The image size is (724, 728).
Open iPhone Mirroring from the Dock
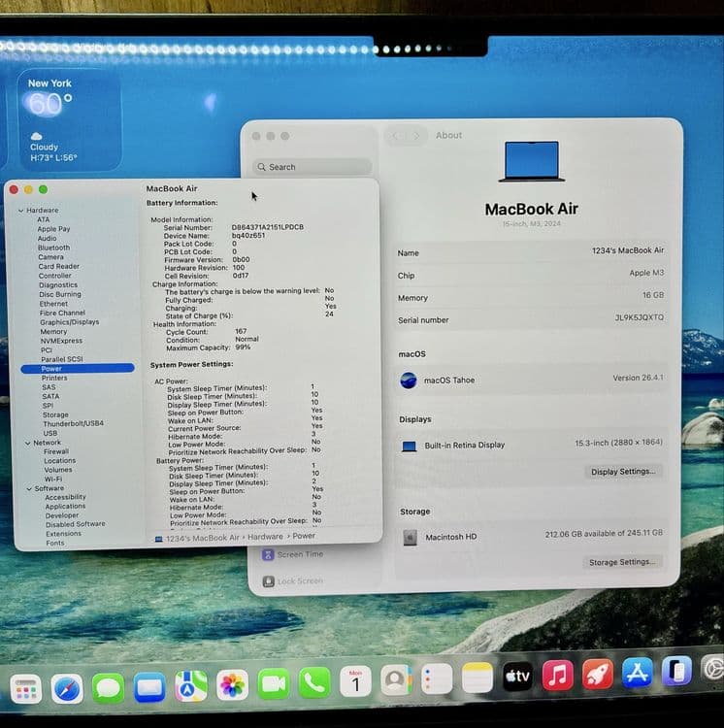(x=676, y=671)
